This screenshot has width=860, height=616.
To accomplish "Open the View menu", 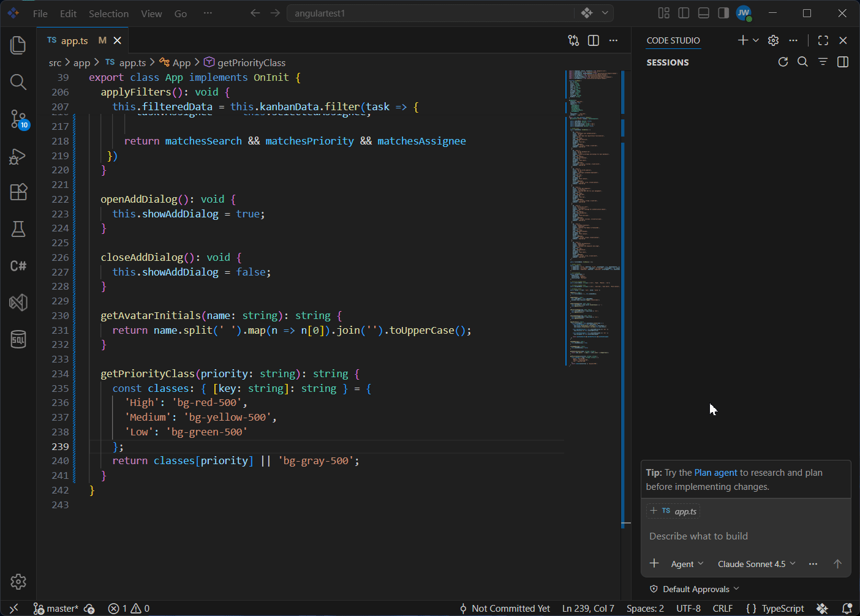I will 151,13.
